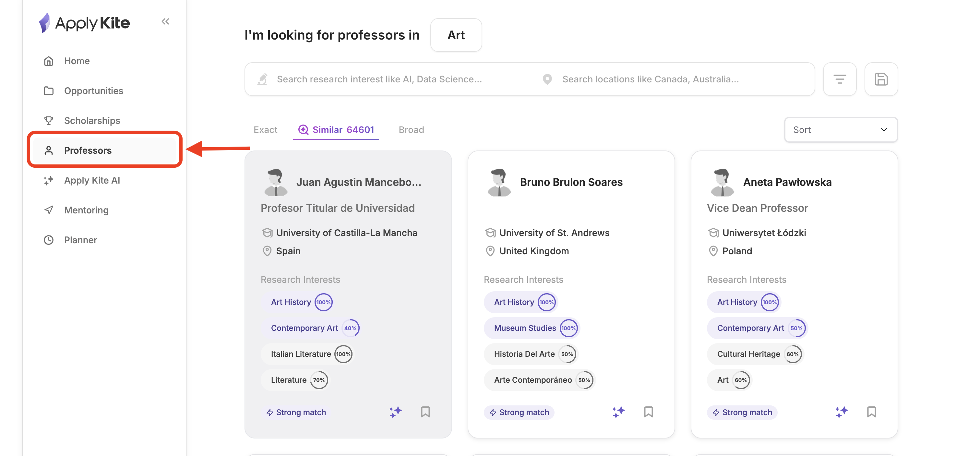This screenshot has height=456, width=980.
Task: Click the Art History 100% match ring on Aneta's card
Action: pyautogui.click(x=769, y=302)
